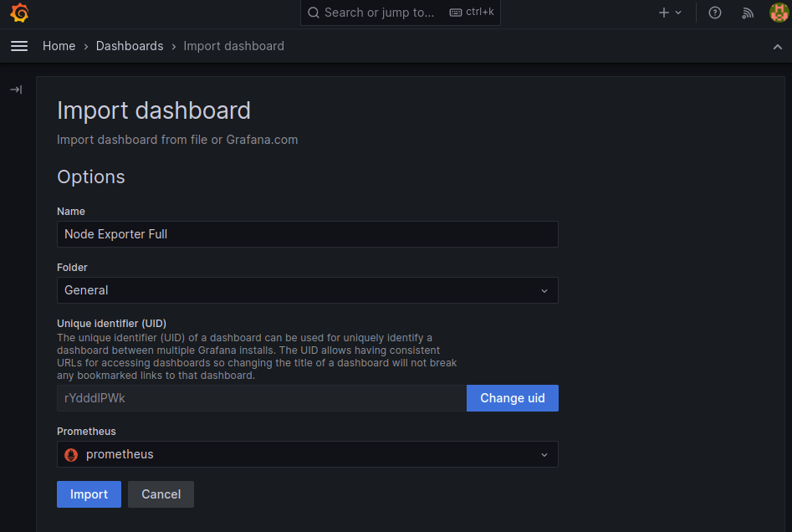Viewport: 792px width, 532px height.
Task: Navigate to Dashboards breadcrumb
Action: click(x=130, y=46)
